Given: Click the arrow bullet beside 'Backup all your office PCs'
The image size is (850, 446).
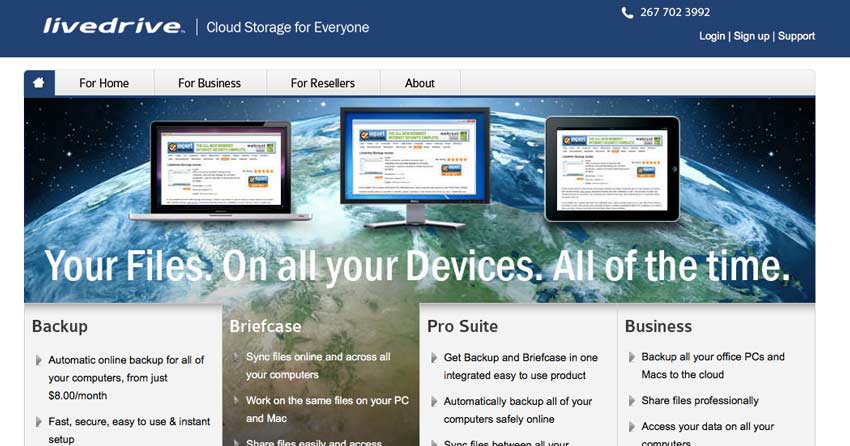Looking at the screenshot, I should (x=632, y=357).
